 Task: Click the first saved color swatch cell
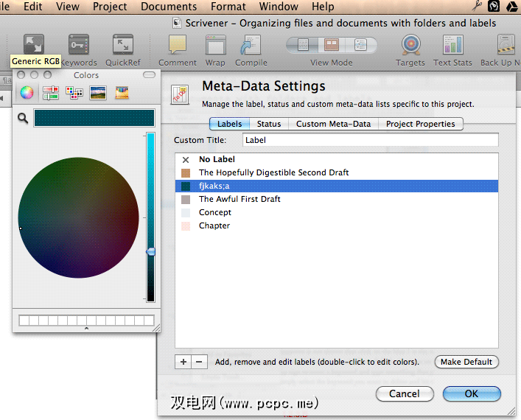click(x=24, y=321)
